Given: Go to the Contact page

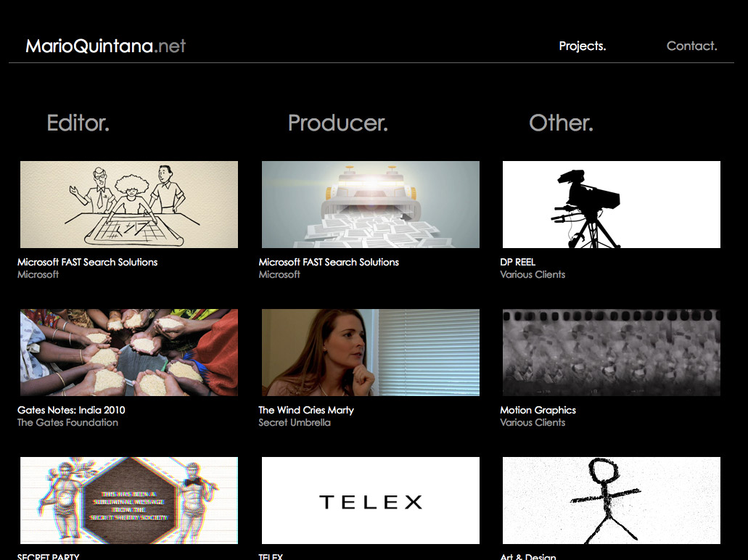Looking at the screenshot, I should click(691, 46).
